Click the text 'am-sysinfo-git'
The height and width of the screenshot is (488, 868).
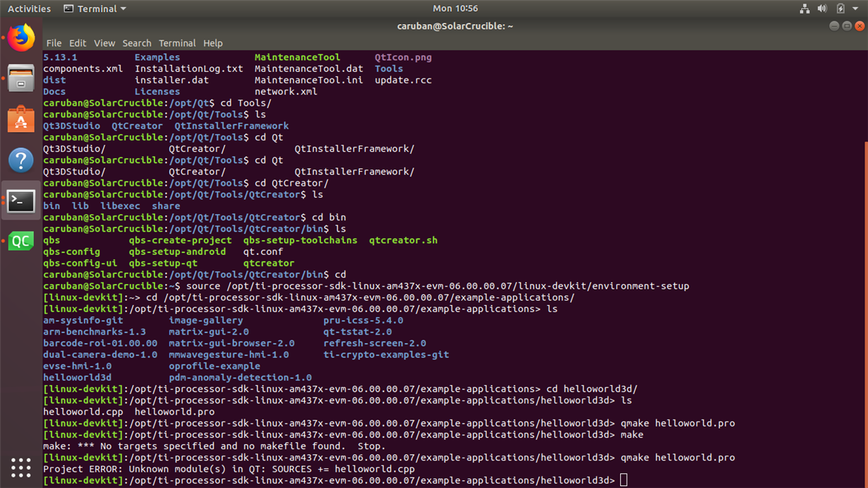(x=83, y=320)
